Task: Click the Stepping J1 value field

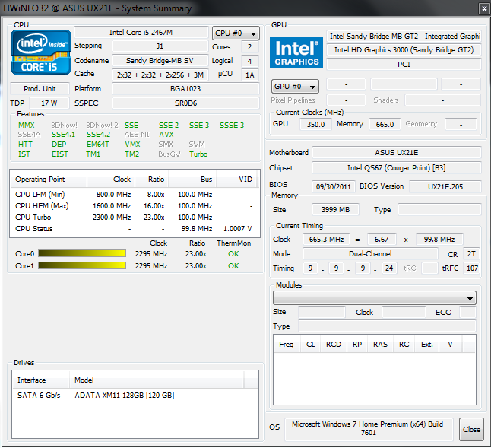Action: point(160,46)
